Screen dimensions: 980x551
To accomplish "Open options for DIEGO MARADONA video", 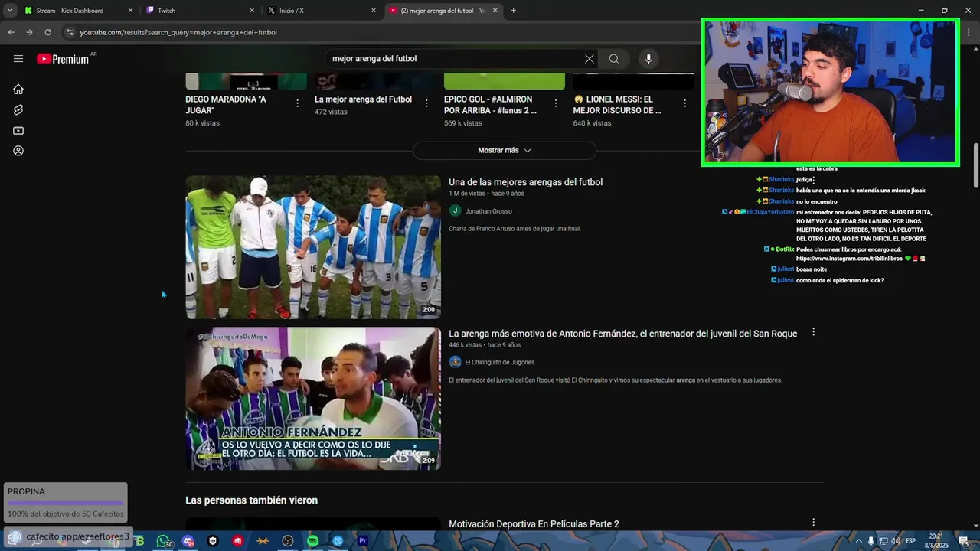I will tap(298, 103).
